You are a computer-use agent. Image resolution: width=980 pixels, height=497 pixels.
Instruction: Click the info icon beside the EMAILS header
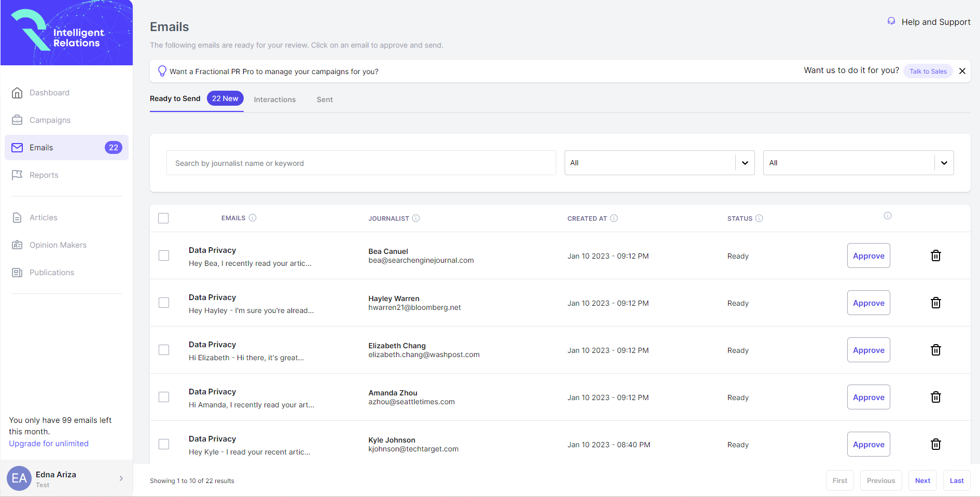(x=253, y=218)
